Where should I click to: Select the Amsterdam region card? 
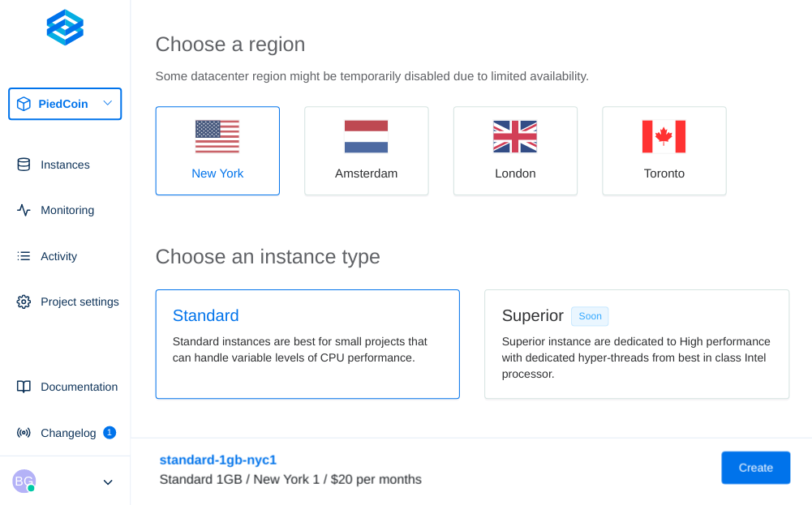coord(366,151)
